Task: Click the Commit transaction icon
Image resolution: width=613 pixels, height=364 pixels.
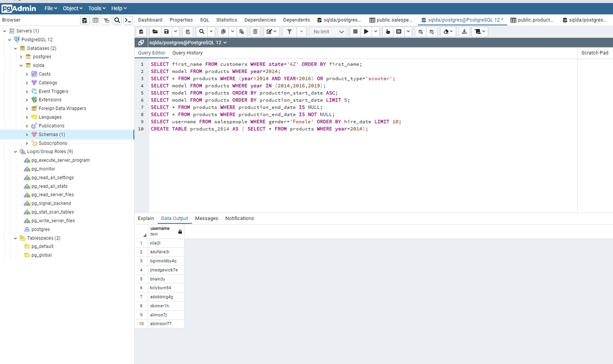Action: [x=421, y=32]
